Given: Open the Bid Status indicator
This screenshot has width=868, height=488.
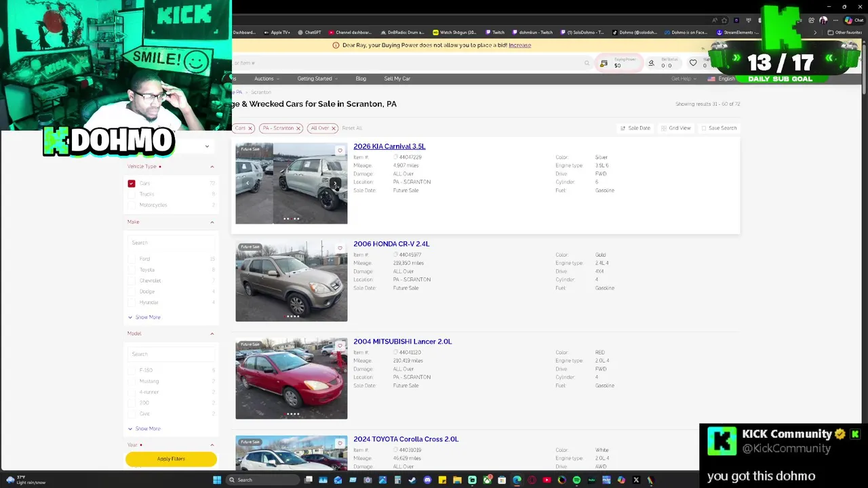Looking at the screenshot, I should click(x=663, y=63).
